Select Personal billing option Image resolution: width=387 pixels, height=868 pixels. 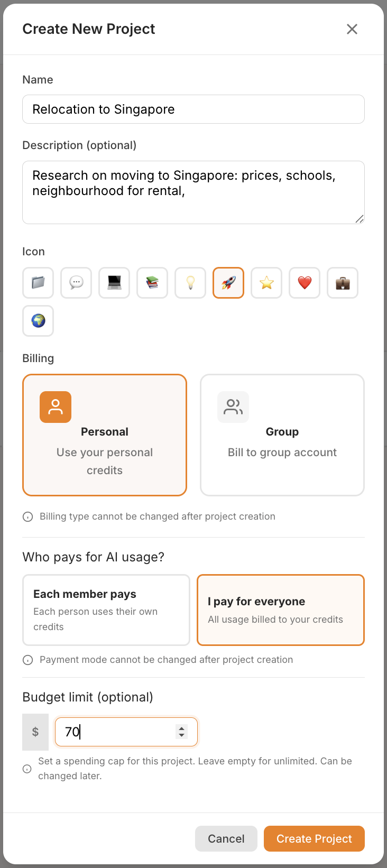(x=105, y=435)
